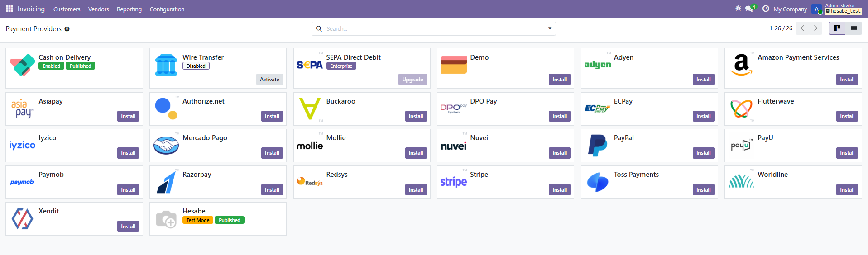The width and height of the screenshot is (868, 255).
Task: Click the Flutterwave logo
Action: pos(741,109)
